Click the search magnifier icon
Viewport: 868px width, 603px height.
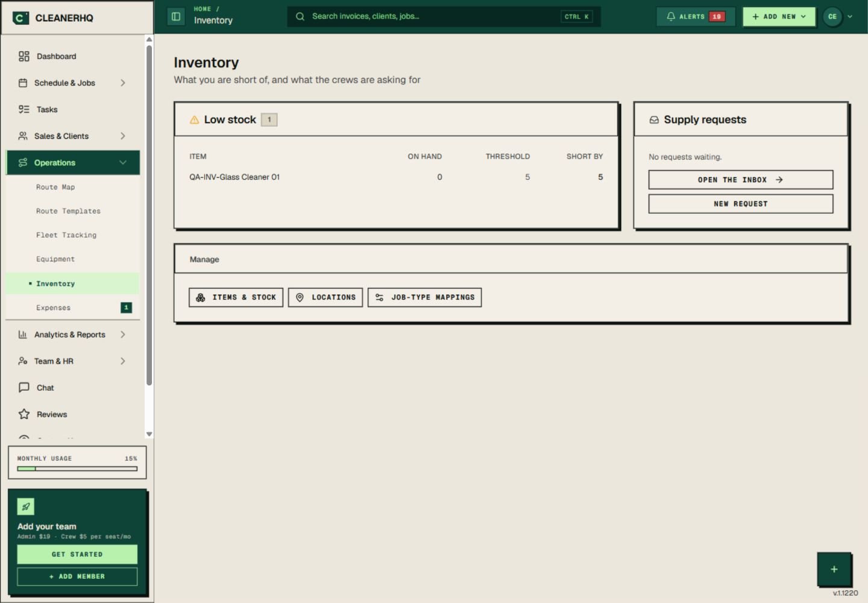coord(300,16)
